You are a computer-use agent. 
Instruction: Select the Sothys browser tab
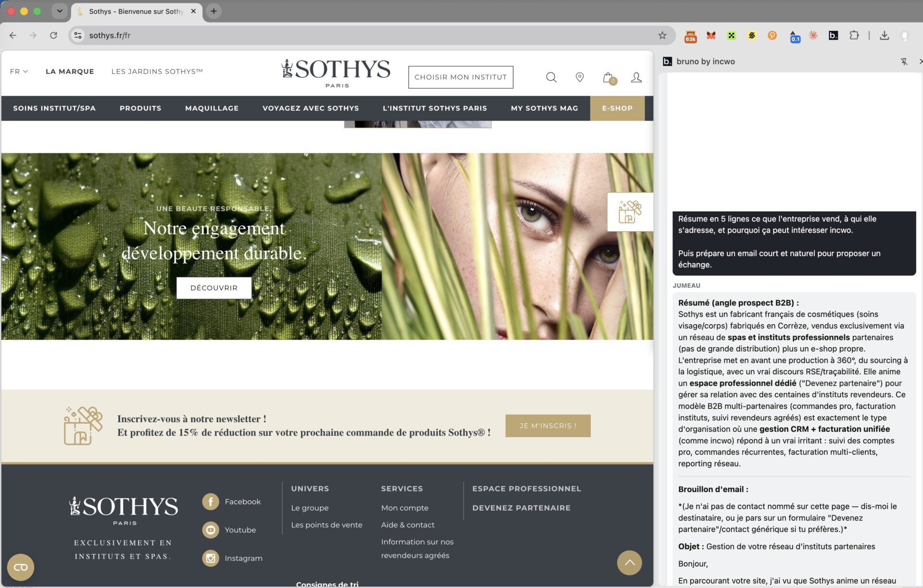[x=136, y=11]
